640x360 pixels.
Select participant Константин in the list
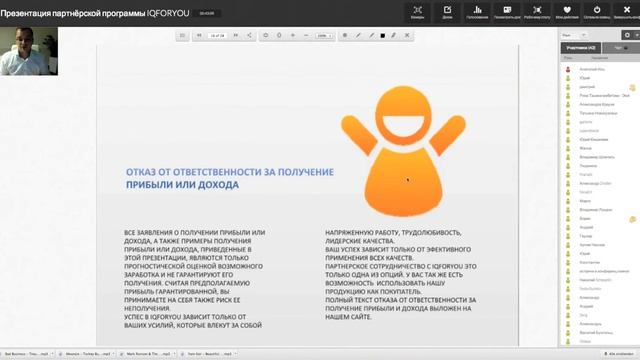[x=589, y=262]
